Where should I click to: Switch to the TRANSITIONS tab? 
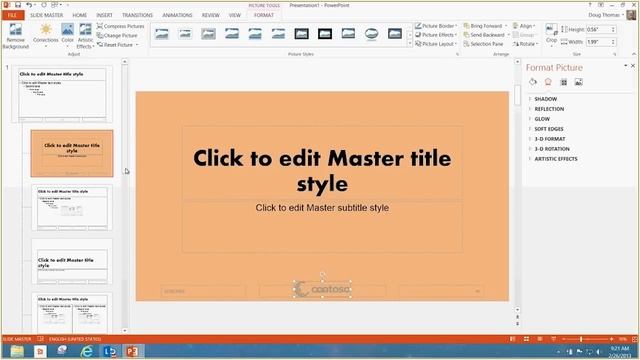137,15
